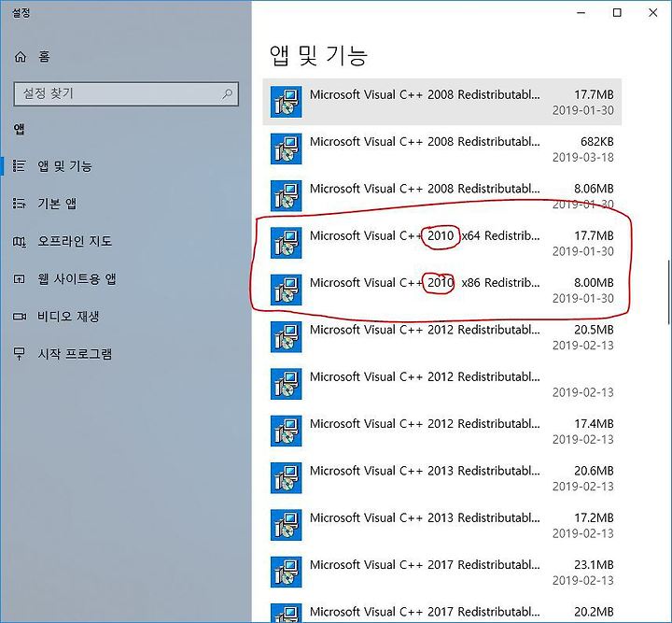
Task: Select Microsoft Visual C++ 2010 x86 Redistrib... name
Action: (x=425, y=283)
